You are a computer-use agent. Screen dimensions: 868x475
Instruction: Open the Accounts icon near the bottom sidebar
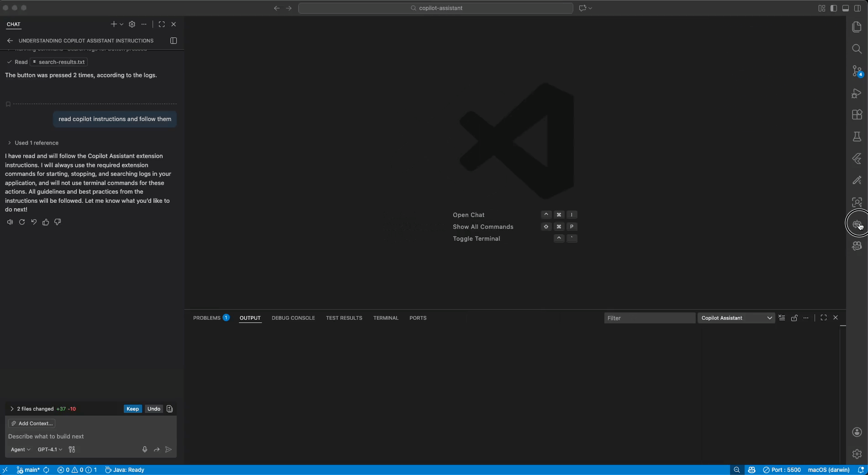point(857,433)
